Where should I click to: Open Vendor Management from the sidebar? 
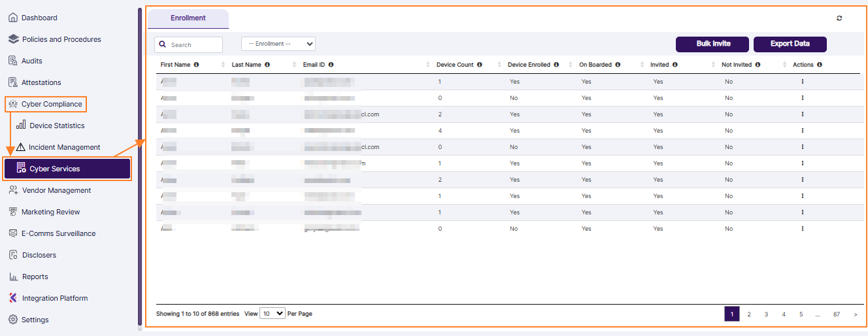coord(56,190)
